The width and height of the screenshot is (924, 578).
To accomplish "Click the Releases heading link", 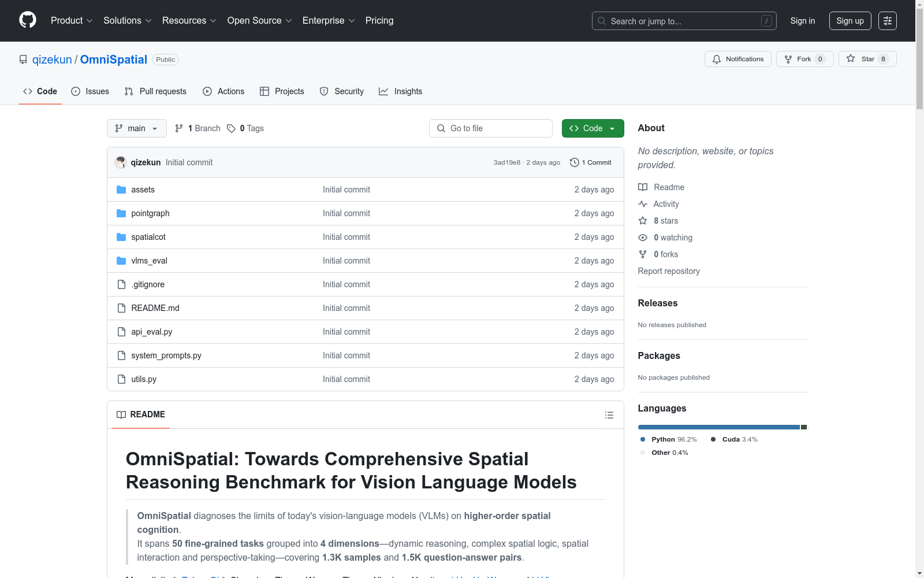I will coord(658,303).
